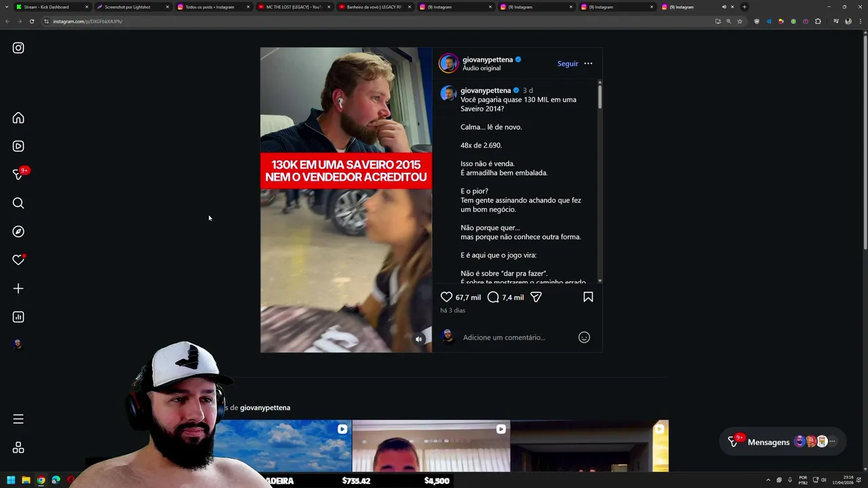Bookmark this page with star icon
The width and height of the screenshot is (868, 488).
(x=740, y=21)
